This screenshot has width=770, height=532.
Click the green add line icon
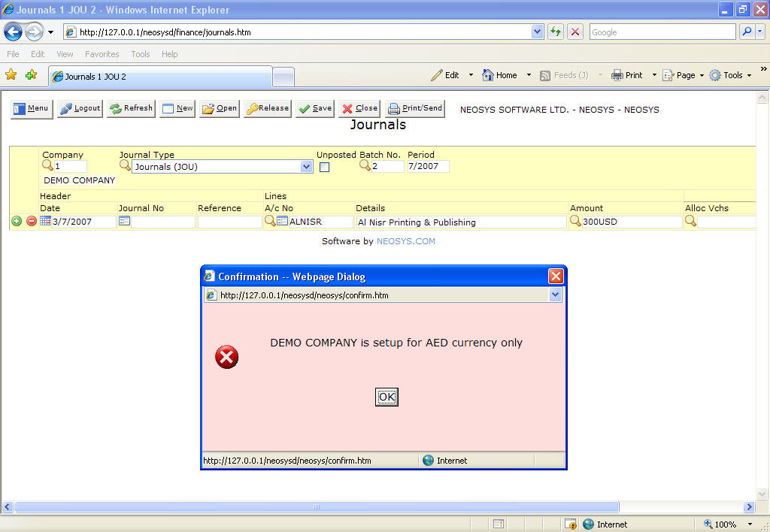[17, 222]
